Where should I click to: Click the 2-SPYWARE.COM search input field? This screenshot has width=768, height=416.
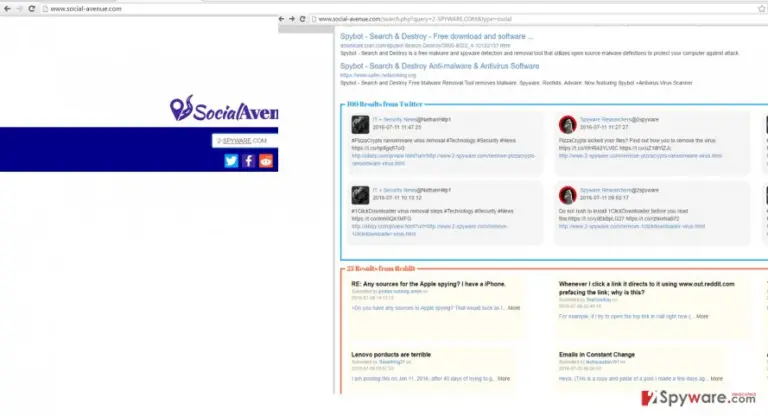click(x=245, y=141)
